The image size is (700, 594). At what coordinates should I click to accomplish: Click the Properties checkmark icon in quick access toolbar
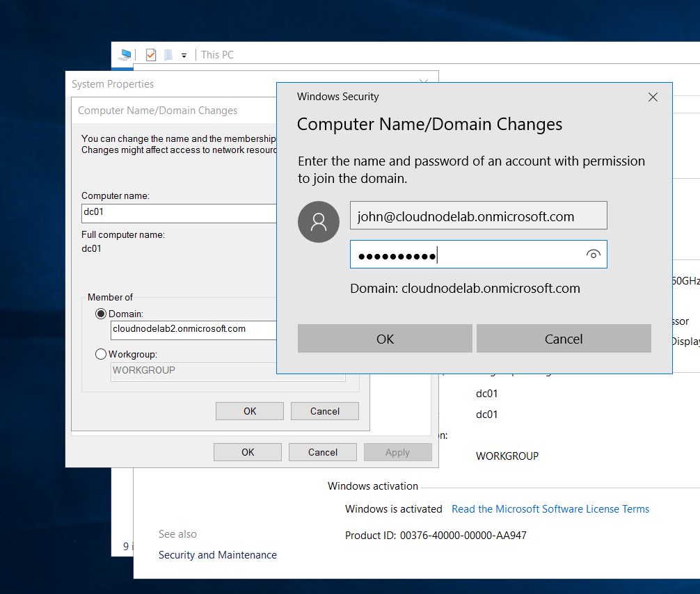(x=151, y=55)
